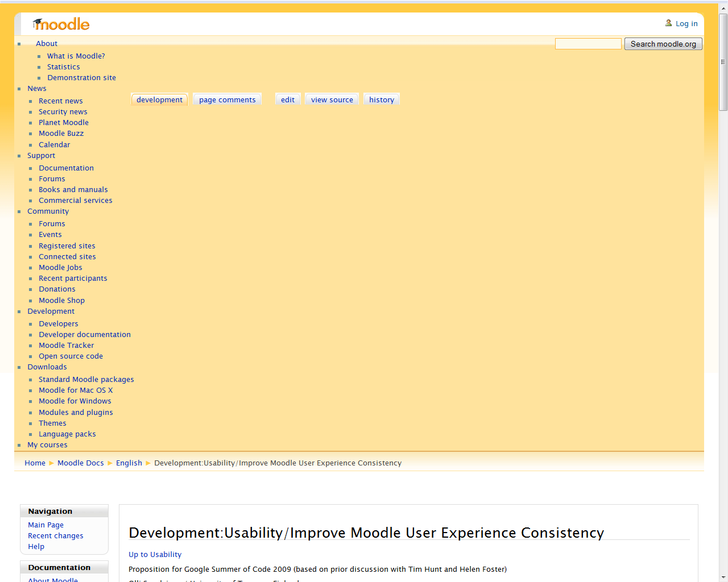This screenshot has height=582, width=728.
Task: Switch to page comments tab
Action: coord(227,99)
